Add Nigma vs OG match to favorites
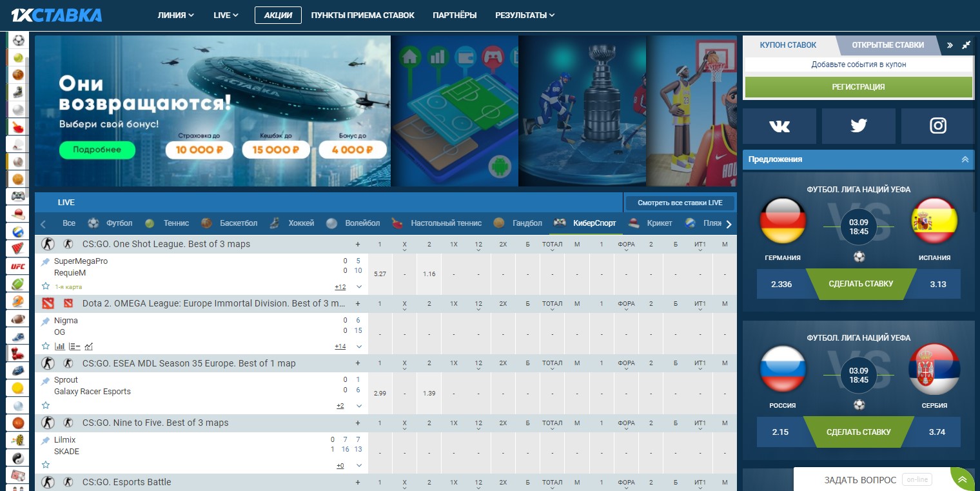 click(x=46, y=346)
